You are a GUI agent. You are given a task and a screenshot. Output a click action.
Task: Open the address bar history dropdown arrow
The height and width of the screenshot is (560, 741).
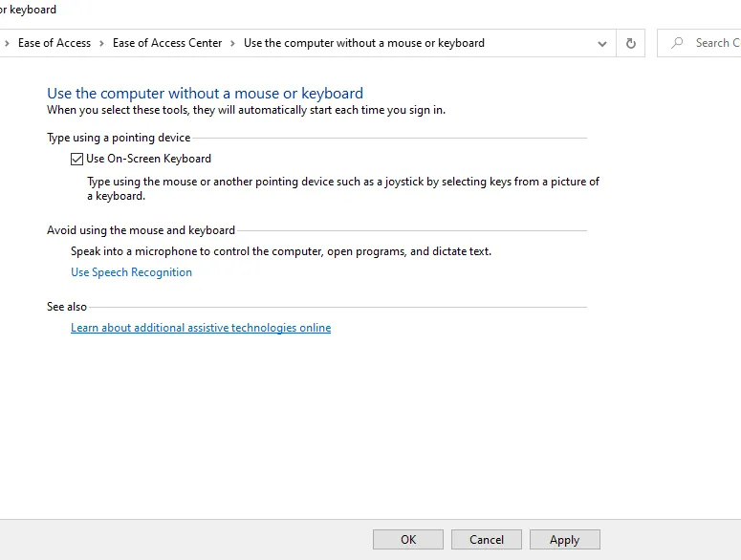[601, 43]
